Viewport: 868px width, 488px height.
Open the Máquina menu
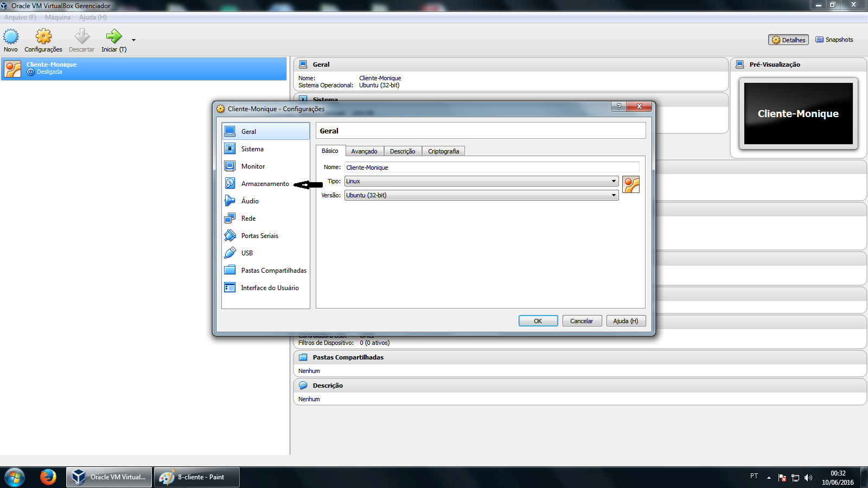click(58, 17)
